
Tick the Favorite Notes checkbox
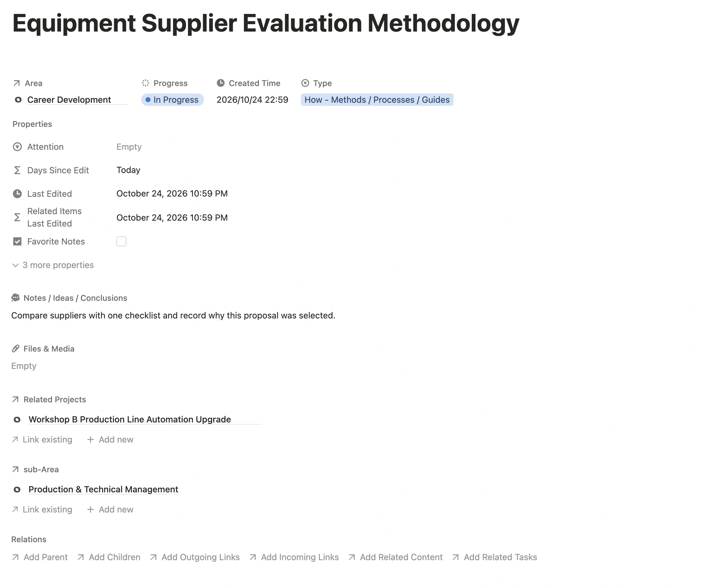(121, 241)
